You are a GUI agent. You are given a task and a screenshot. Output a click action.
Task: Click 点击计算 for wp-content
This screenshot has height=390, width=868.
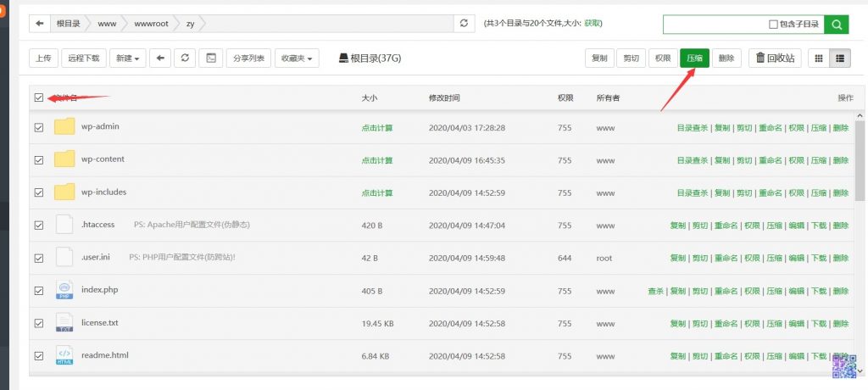tap(377, 160)
